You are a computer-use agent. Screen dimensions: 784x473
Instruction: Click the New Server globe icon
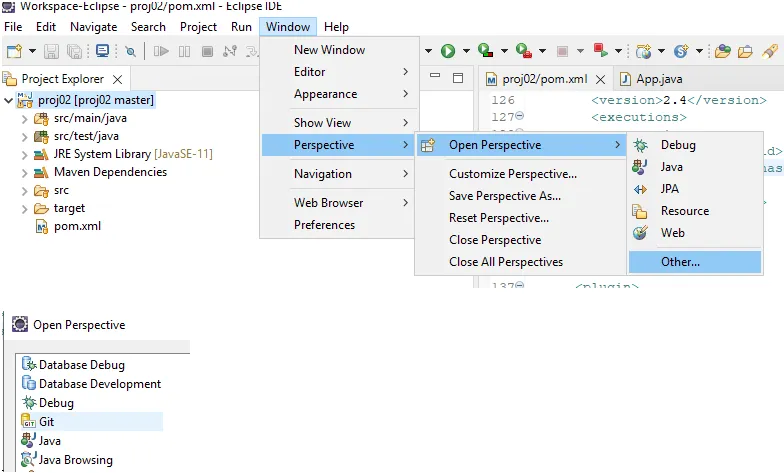click(x=644, y=51)
